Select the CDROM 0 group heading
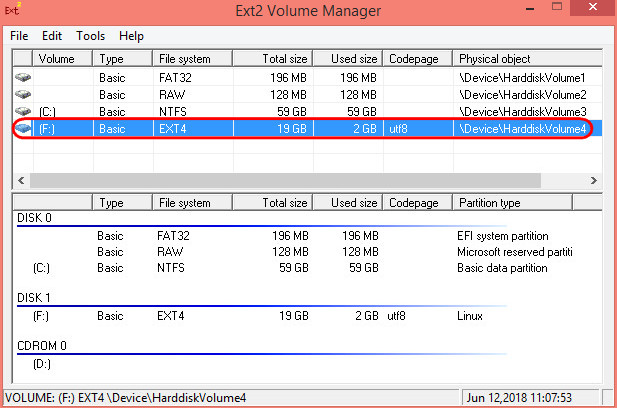This screenshot has width=617, height=408. point(42,345)
